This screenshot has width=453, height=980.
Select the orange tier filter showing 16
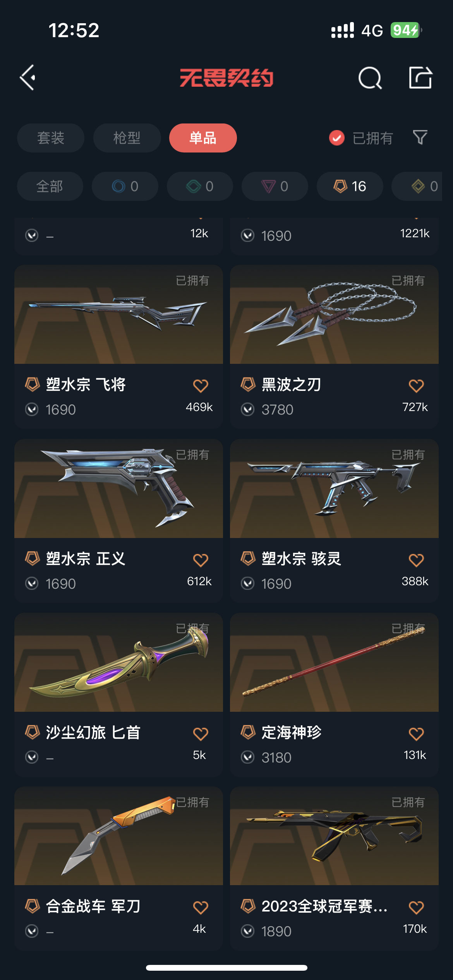pos(350,186)
